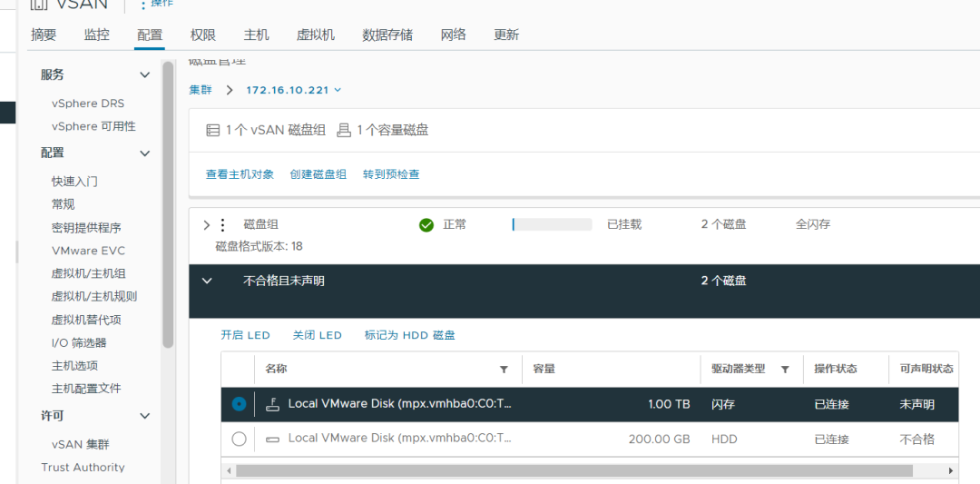This screenshot has width=980, height=484.
Task: Open 虚拟机替代项 in sidebar
Action: pyautogui.click(x=86, y=321)
